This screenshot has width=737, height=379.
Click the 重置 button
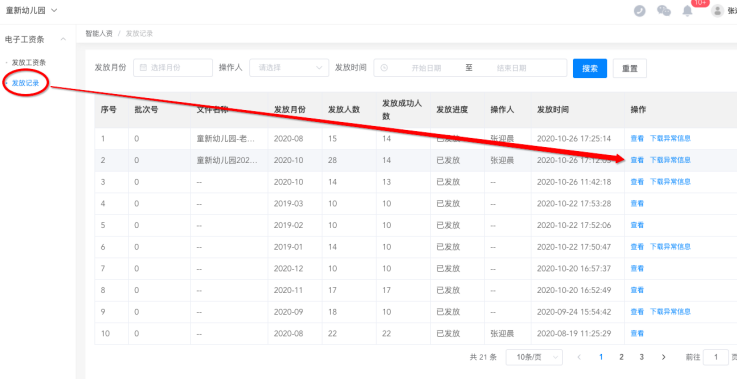(630, 68)
